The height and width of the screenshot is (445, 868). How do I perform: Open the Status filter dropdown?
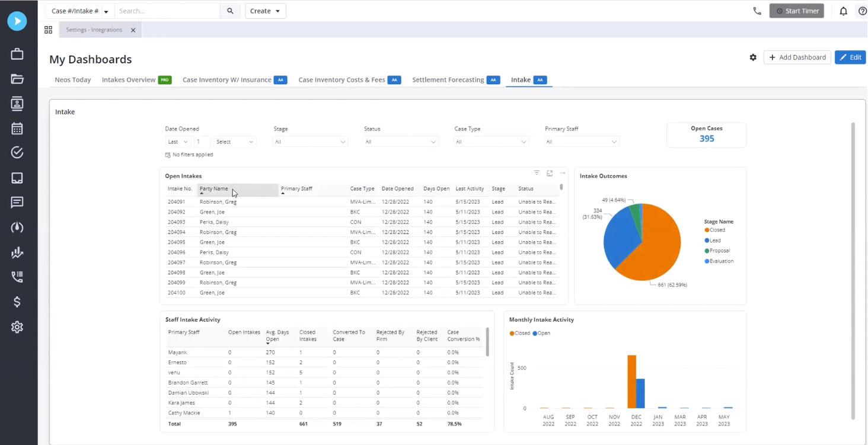[x=401, y=142]
